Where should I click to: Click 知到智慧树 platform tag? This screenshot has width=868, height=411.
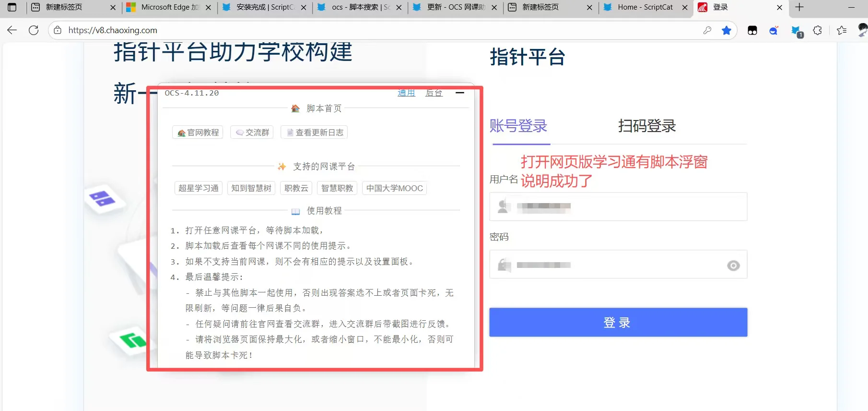pyautogui.click(x=251, y=188)
